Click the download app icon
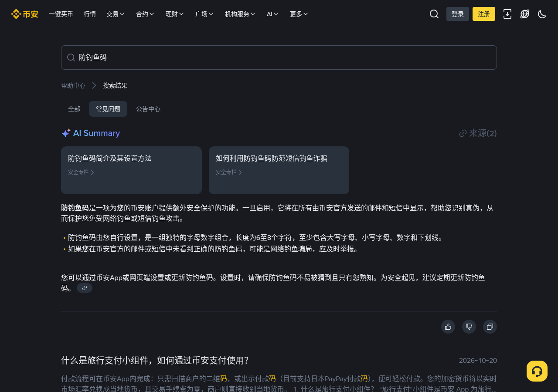Screen dimensions: 558x392 507,14
